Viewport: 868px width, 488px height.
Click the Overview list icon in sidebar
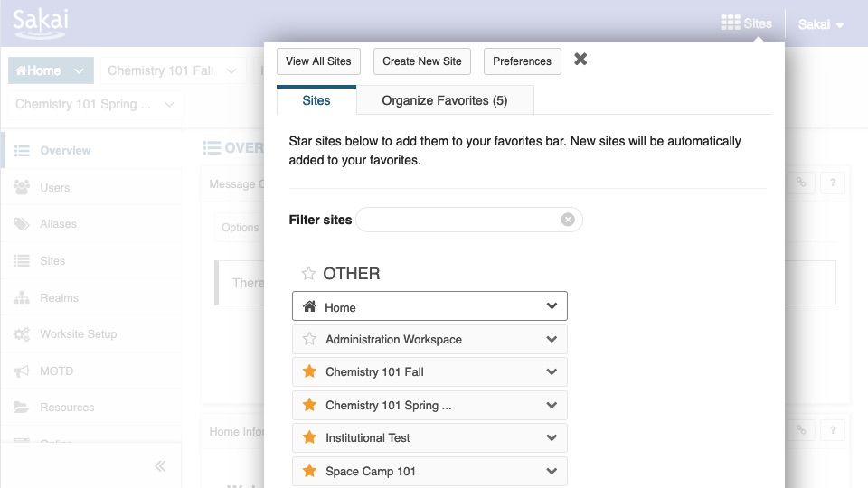click(x=22, y=151)
